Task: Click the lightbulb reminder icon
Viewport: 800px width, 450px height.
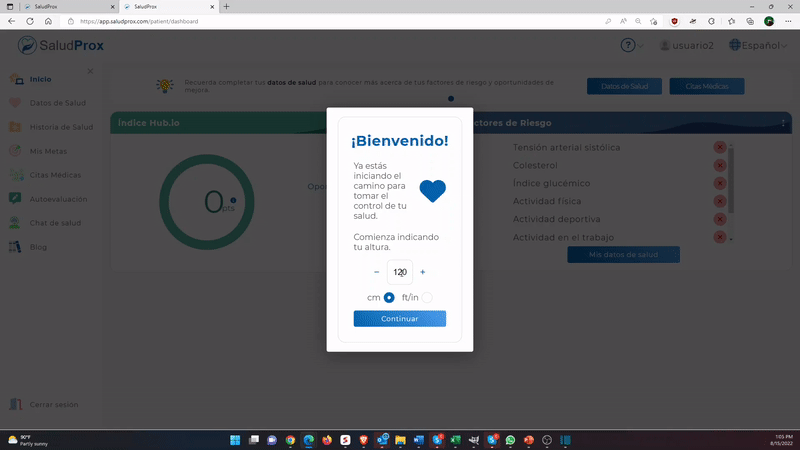Action: point(164,85)
